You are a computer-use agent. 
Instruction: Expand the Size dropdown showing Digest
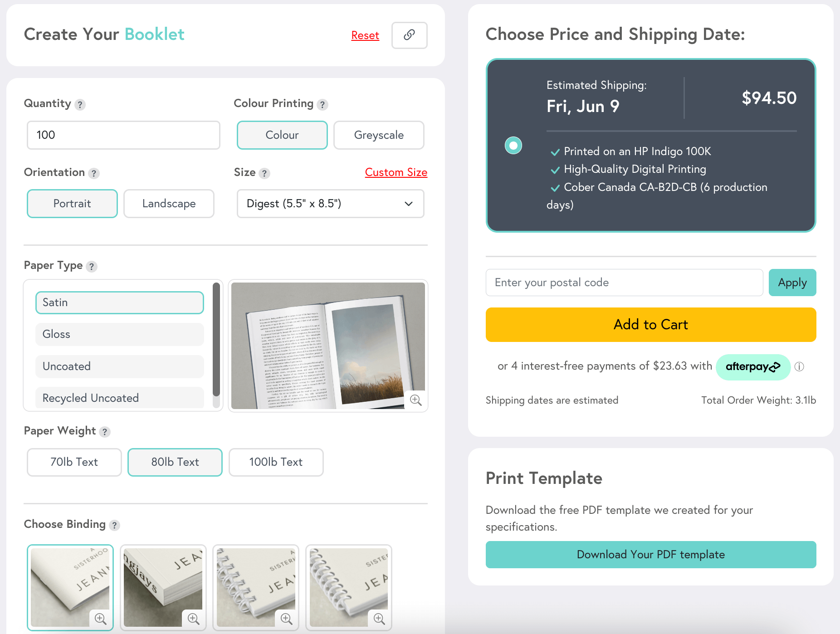coord(330,204)
